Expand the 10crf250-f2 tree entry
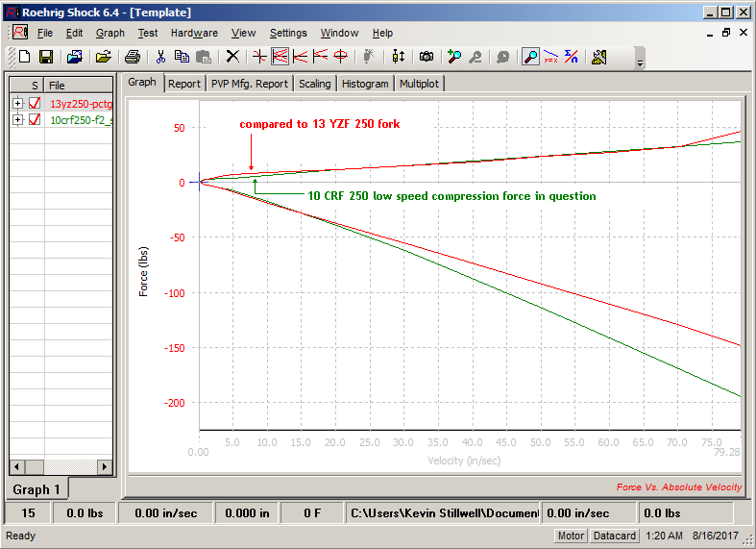The image size is (756, 549). pos(17,119)
